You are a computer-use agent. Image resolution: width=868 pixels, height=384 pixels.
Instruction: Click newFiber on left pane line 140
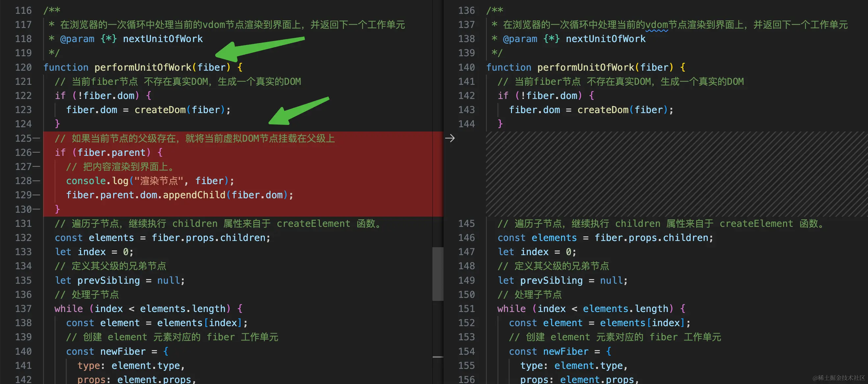123,351
